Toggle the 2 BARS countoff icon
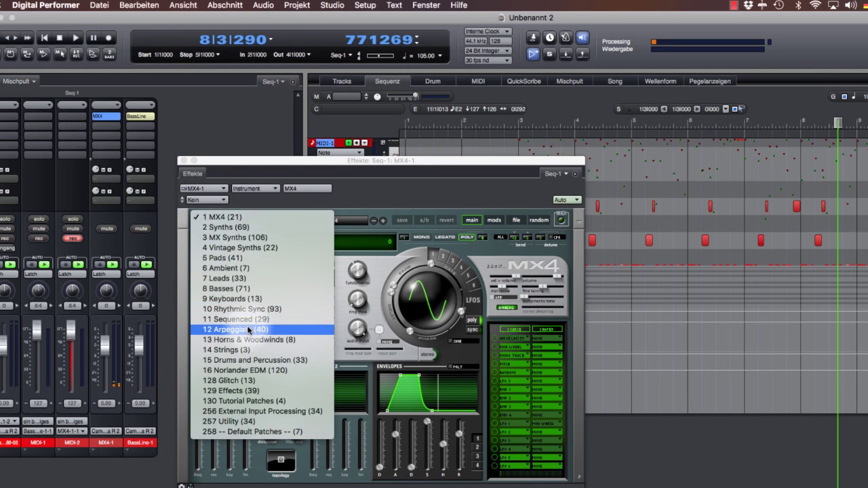Viewport: 868px width, 488px height. (x=108, y=55)
